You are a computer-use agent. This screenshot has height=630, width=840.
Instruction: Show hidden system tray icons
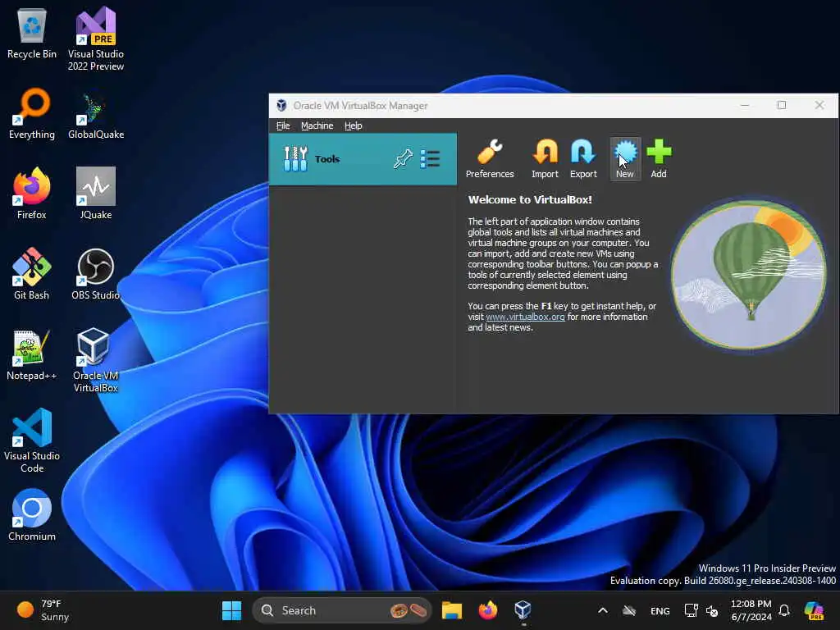(603, 610)
